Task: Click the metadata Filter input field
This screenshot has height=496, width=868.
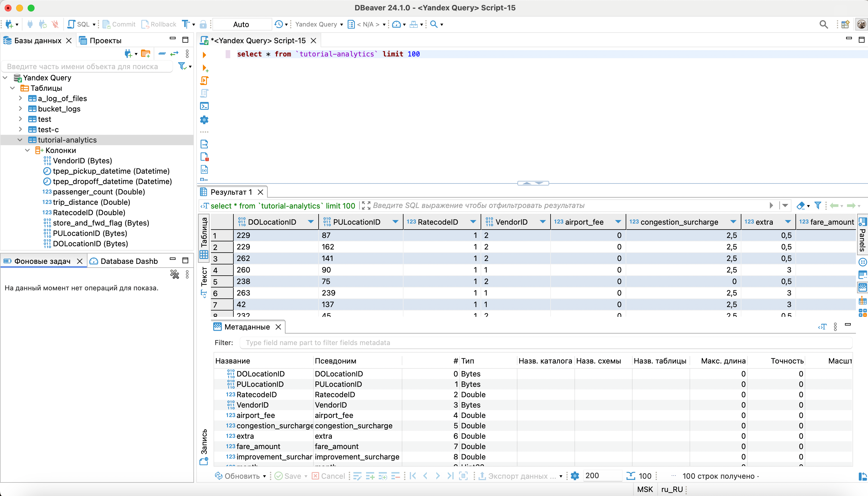Action: (x=545, y=343)
